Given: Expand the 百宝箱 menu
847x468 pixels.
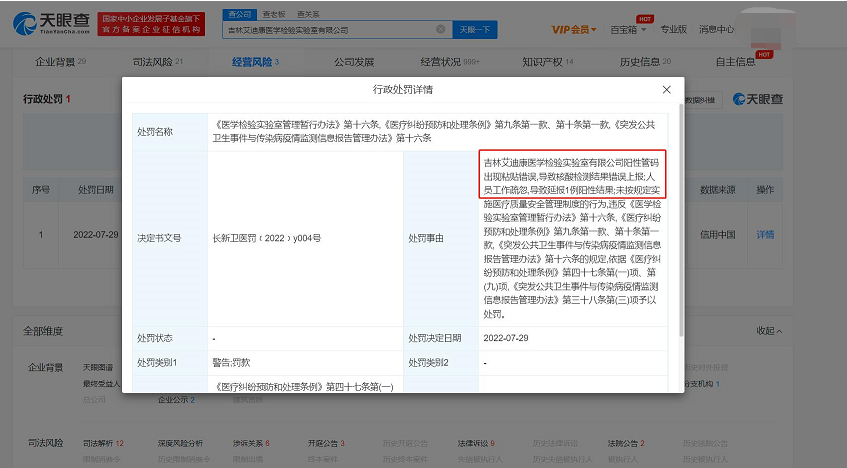Looking at the screenshot, I should tap(628, 29).
